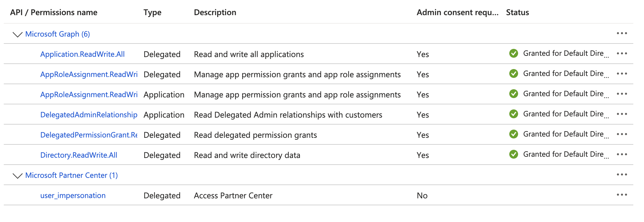Open ellipsis menu for Microsoft Partner Center group
The image size is (644, 222).
(622, 175)
